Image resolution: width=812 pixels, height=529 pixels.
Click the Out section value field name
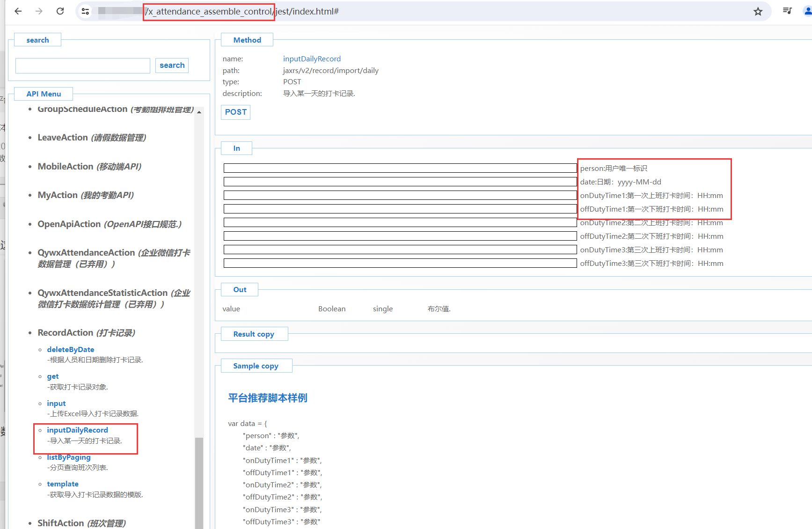point(231,309)
